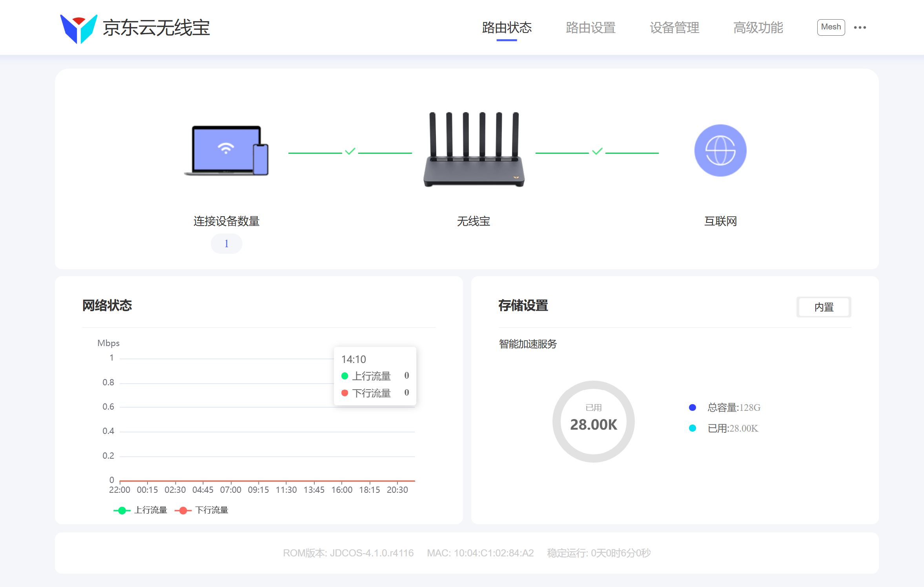This screenshot has height=587, width=924.
Task: Click the 互联网 label
Action: pos(720,221)
